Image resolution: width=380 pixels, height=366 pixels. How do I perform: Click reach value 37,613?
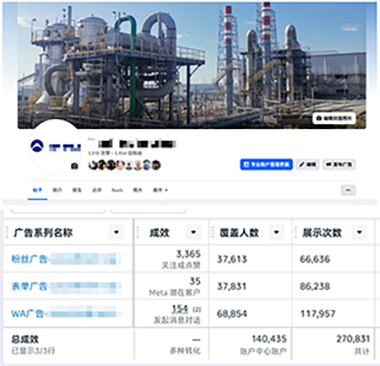pos(232,259)
